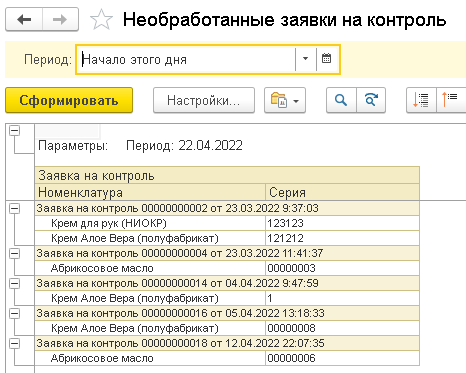Viewport: 466px width, 373px height.
Task: Select row Заявка на контроль 0000000002 от 23.03.2022
Action: [x=227, y=208]
